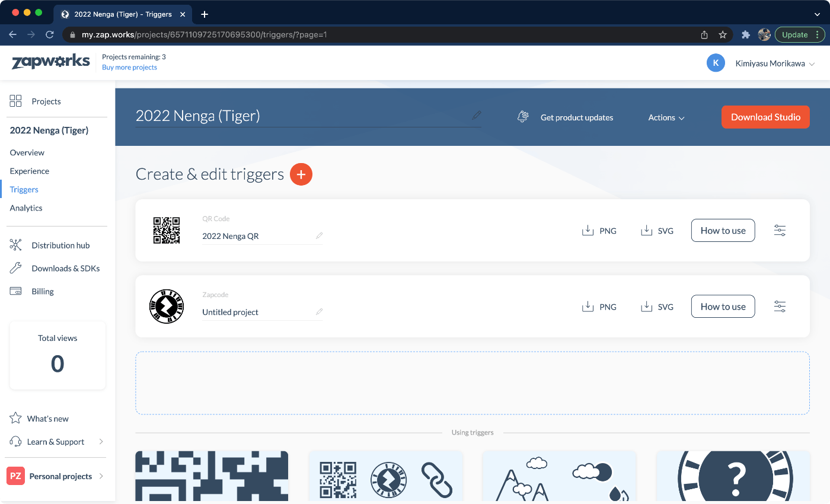Click the QR code thumbnail image
Image resolution: width=830 pixels, height=504 pixels.
click(167, 231)
